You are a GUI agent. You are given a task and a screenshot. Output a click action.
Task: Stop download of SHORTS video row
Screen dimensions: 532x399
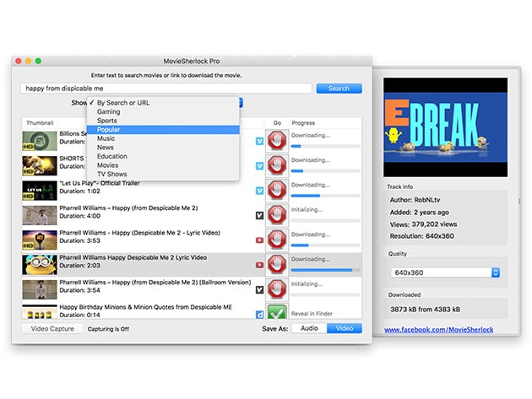tap(277, 165)
